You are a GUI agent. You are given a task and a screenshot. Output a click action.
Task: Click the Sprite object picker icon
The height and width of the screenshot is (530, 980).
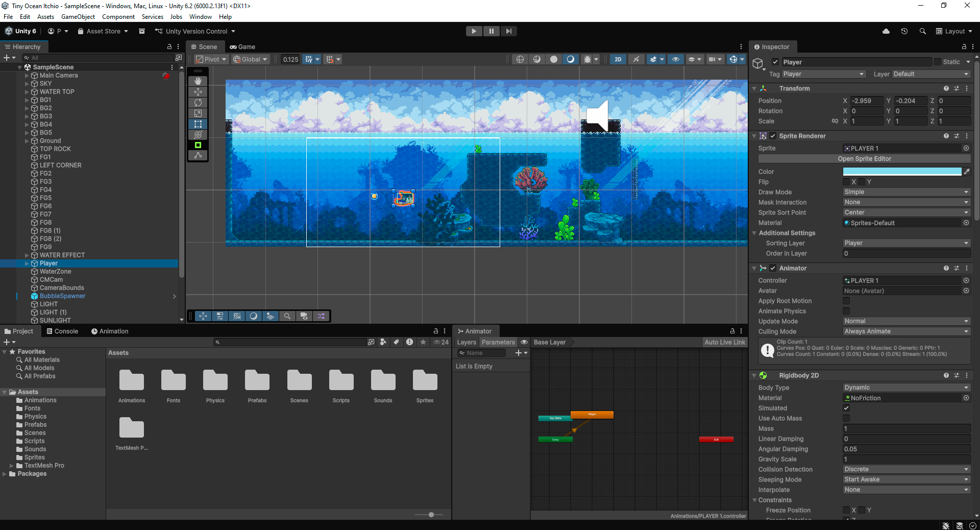(966, 149)
